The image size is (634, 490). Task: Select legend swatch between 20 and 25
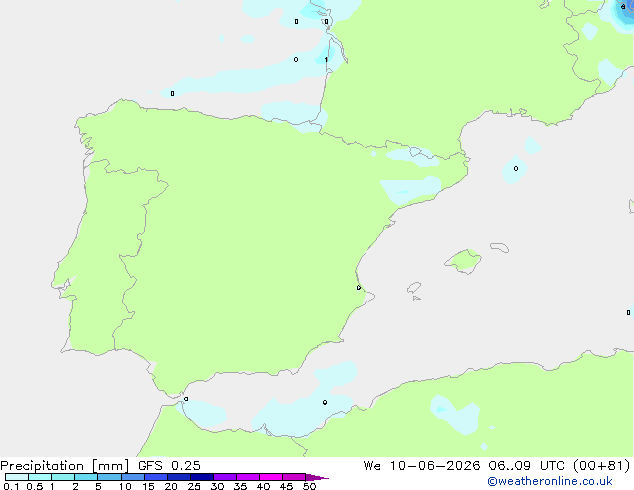pos(179,477)
